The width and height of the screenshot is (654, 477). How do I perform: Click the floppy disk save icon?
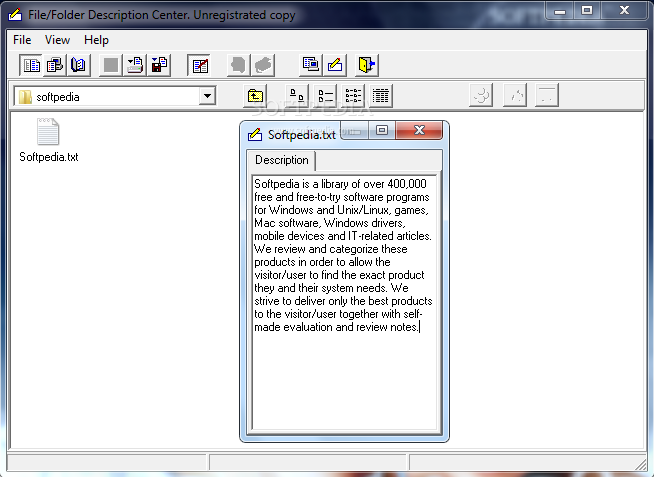click(159, 65)
